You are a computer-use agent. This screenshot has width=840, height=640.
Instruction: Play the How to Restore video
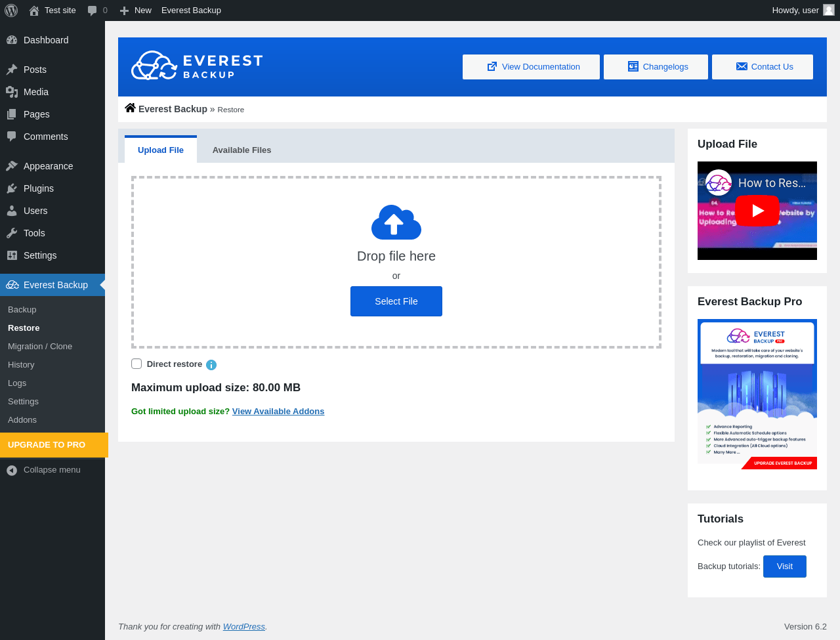(757, 211)
